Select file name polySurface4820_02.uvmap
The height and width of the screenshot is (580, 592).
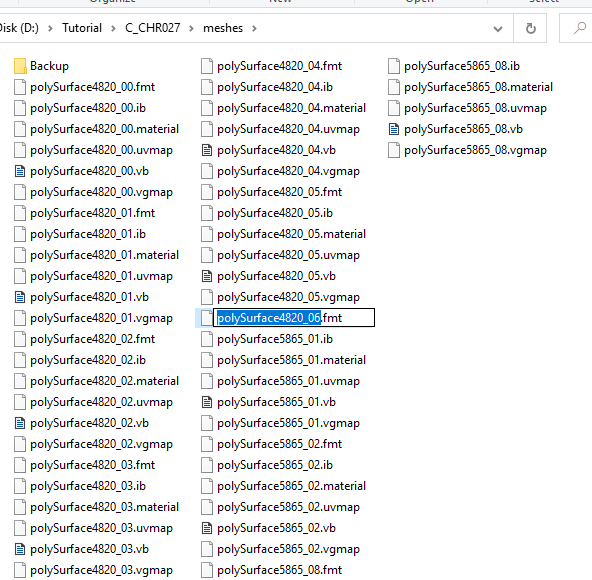coord(102,402)
